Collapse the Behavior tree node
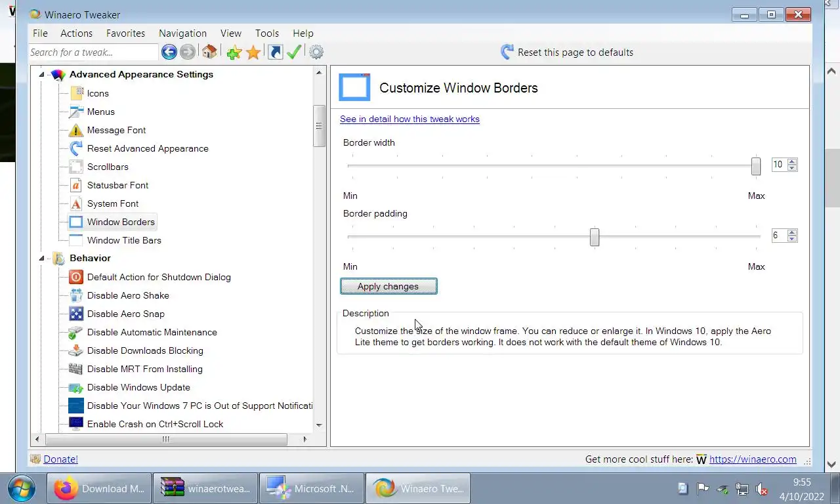Image resolution: width=840 pixels, height=504 pixels. click(x=41, y=258)
